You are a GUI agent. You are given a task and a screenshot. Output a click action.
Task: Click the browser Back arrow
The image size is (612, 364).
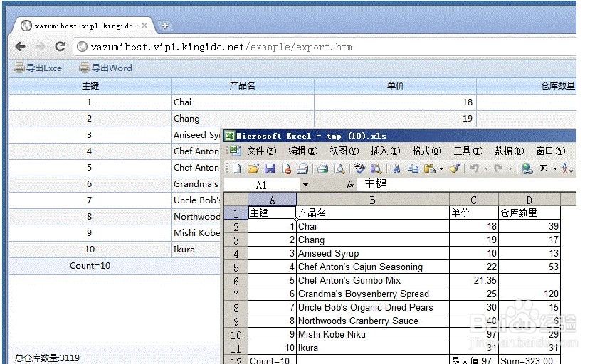pos(21,47)
